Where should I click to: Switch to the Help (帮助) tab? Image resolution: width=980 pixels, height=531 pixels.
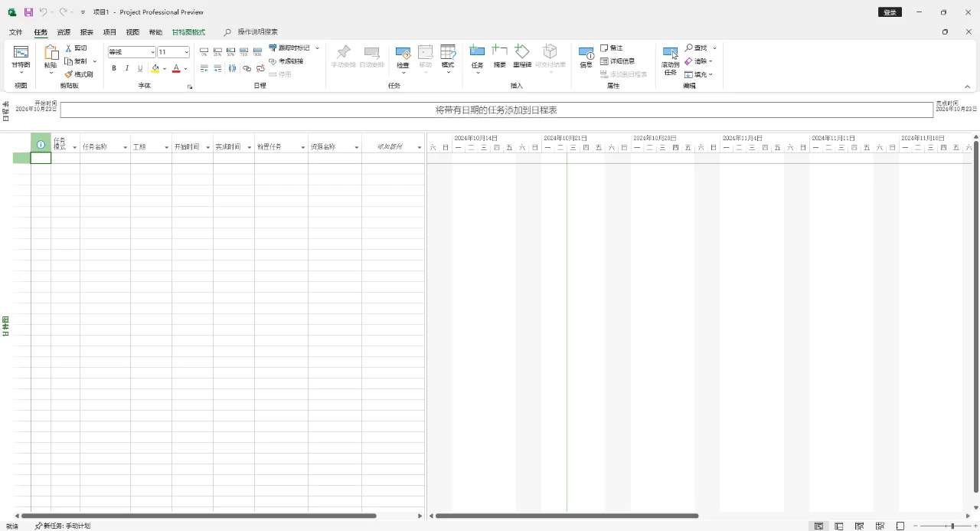coord(155,32)
